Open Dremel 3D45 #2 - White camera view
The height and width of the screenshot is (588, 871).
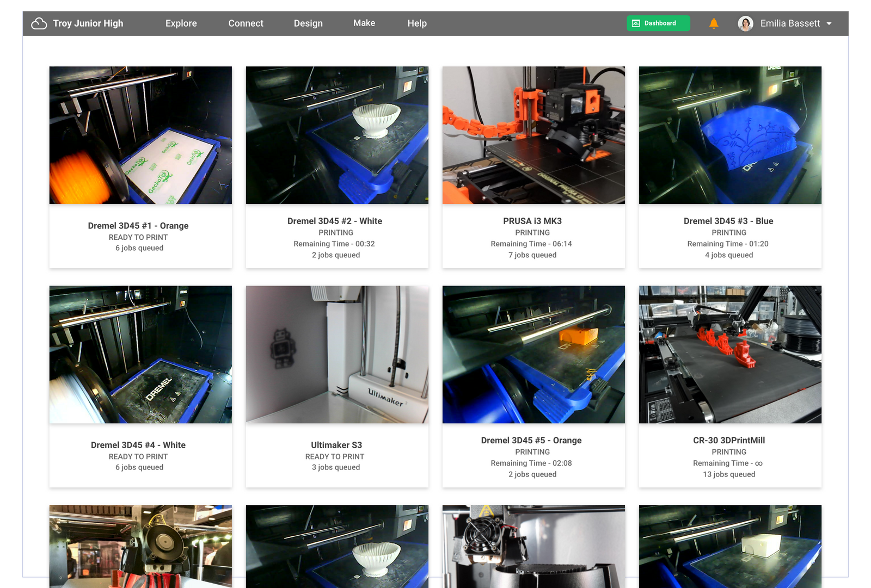pos(337,135)
